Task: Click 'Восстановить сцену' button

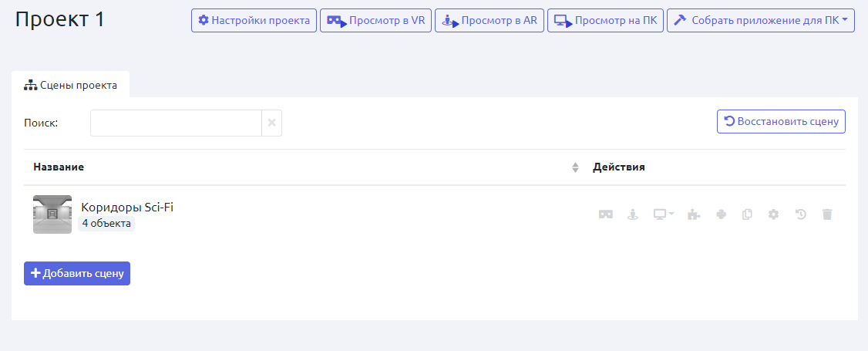Action: point(781,122)
